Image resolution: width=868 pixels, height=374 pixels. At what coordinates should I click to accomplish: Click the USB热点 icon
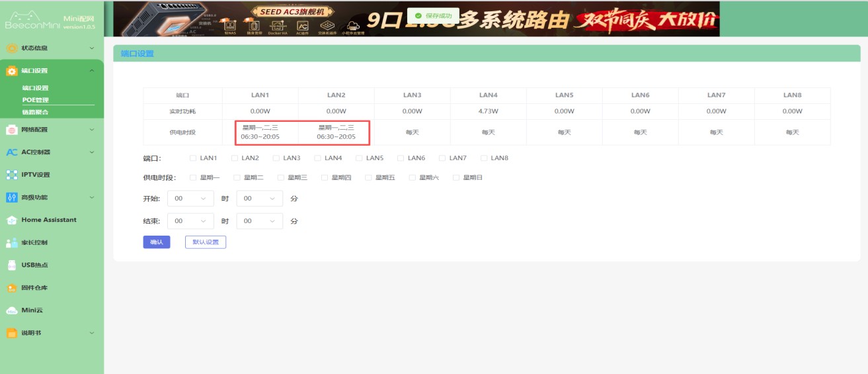click(x=11, y=265)
